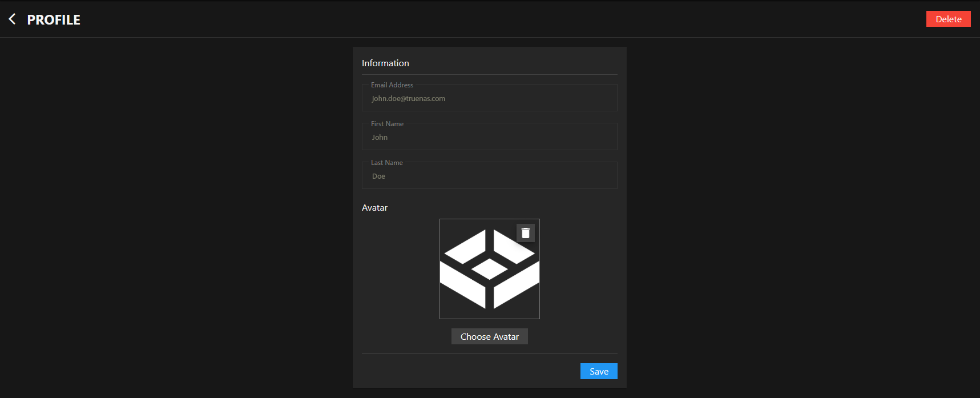Click the Avatar section heading
Viewport: 980px width, 398px height.
[x=374, y=208]
